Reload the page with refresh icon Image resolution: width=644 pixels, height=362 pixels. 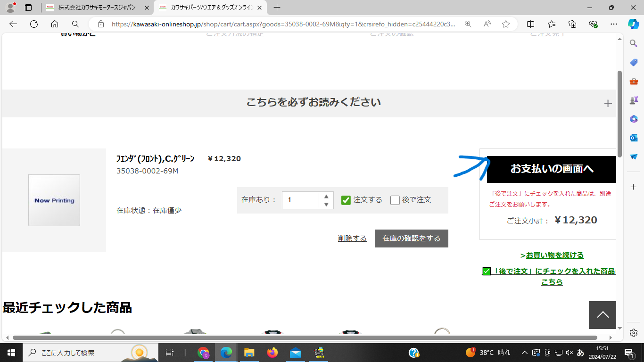point(34,24)
